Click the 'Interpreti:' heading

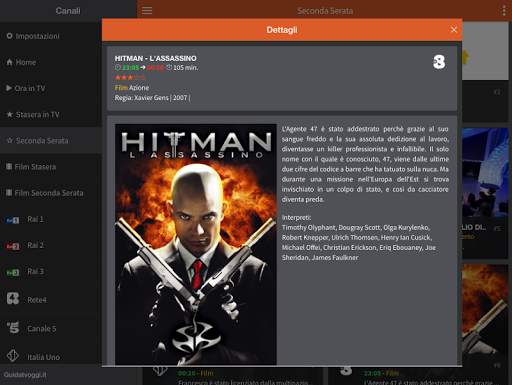click(296, 217)
